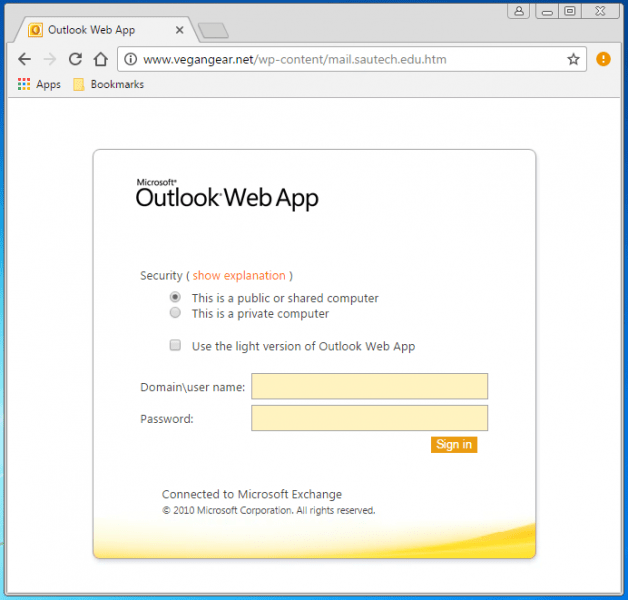
Task: Minimize the Chrome window
Action: click(547, 11)
